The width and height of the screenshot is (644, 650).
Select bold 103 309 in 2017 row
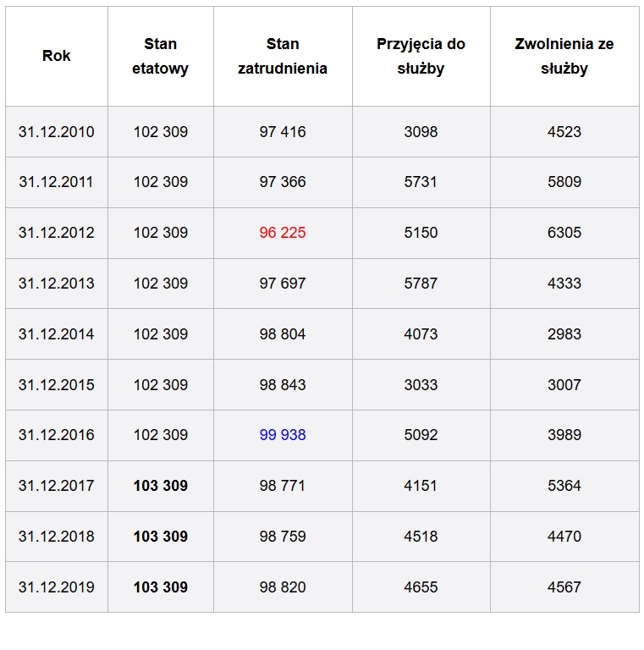click(161, 486)
